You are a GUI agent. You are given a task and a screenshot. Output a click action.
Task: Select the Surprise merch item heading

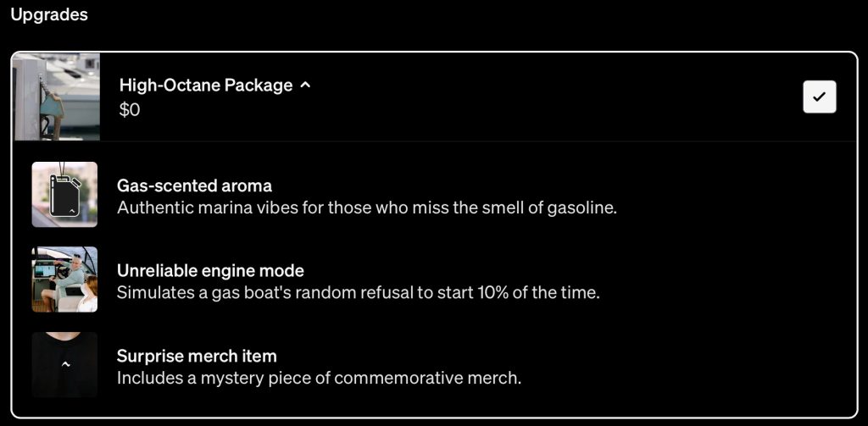197,356
